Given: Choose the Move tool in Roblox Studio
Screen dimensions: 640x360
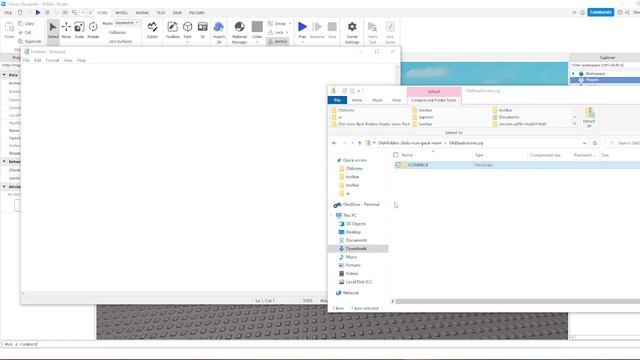Looking at the screenshot, I should coord(66,30).
